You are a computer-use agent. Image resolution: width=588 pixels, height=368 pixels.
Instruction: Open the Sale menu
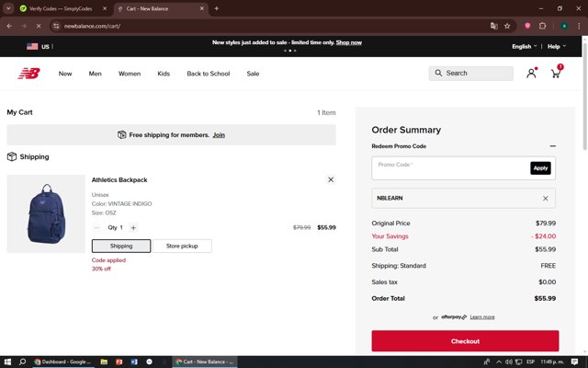tap(253, 74)
